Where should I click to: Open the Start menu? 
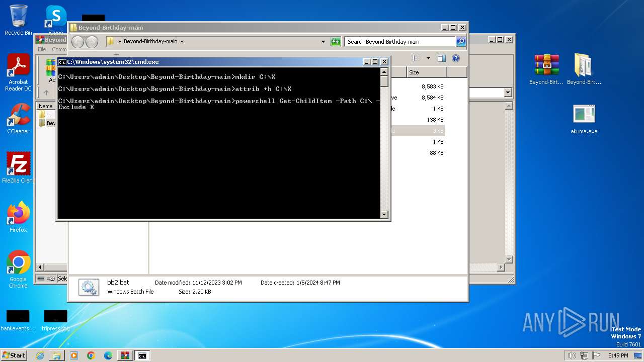pyautogui.click(x=14, y=355)
